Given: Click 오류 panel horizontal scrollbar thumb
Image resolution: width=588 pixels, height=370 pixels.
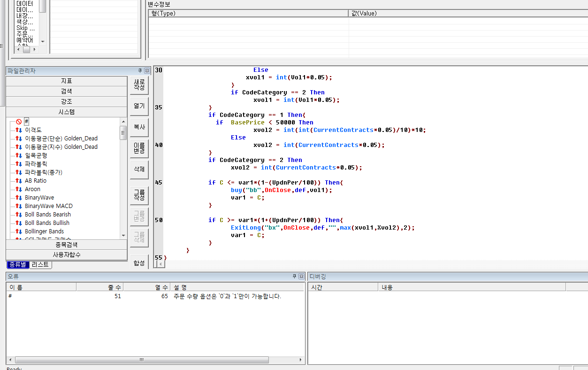Looking at the screenshot, I should pyautogui.click(x=142, y=360).
